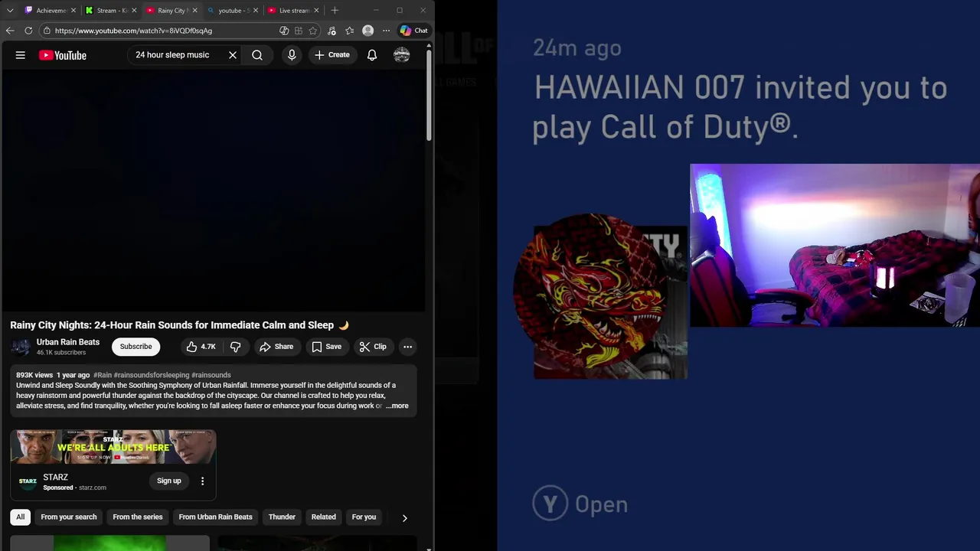The height and width of the screenshot is (551, 980).
Task: Close the Achievements tab
Action: [73, 11]
